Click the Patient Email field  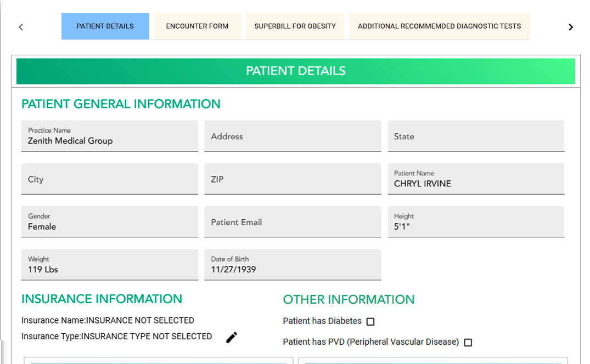[293, 221]
